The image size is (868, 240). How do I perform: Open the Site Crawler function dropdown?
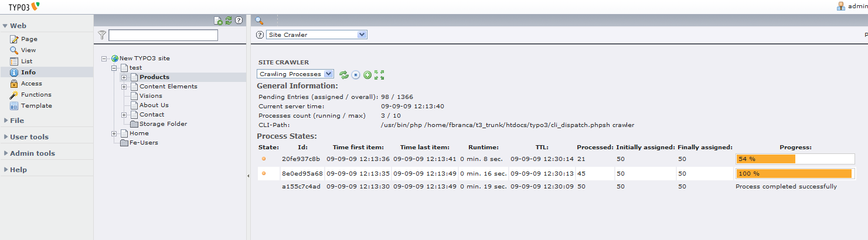(316, 35)
